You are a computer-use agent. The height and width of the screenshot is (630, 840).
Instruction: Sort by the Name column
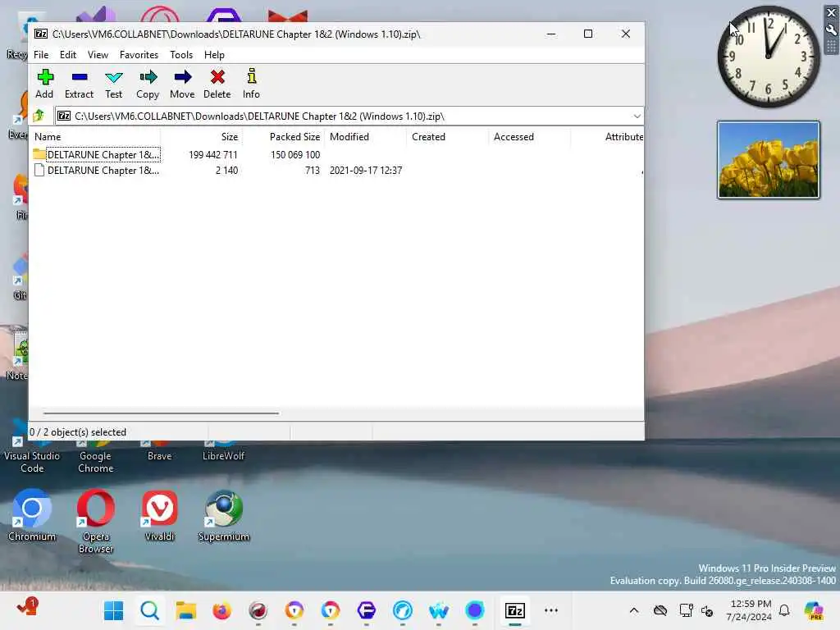pos(97,137)
